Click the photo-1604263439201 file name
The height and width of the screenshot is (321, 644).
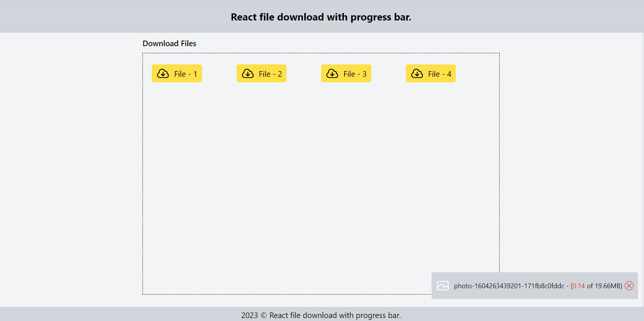(x=509, y=286)
